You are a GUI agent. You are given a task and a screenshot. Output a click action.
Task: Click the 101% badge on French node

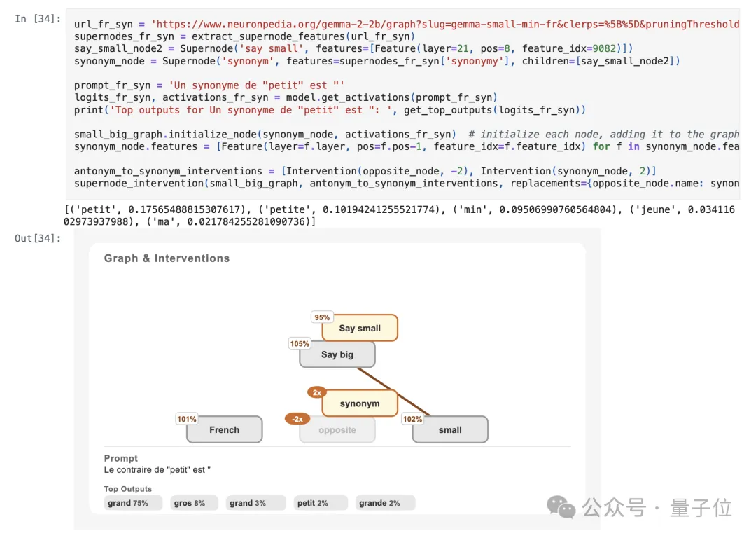[x=187, y=419]
